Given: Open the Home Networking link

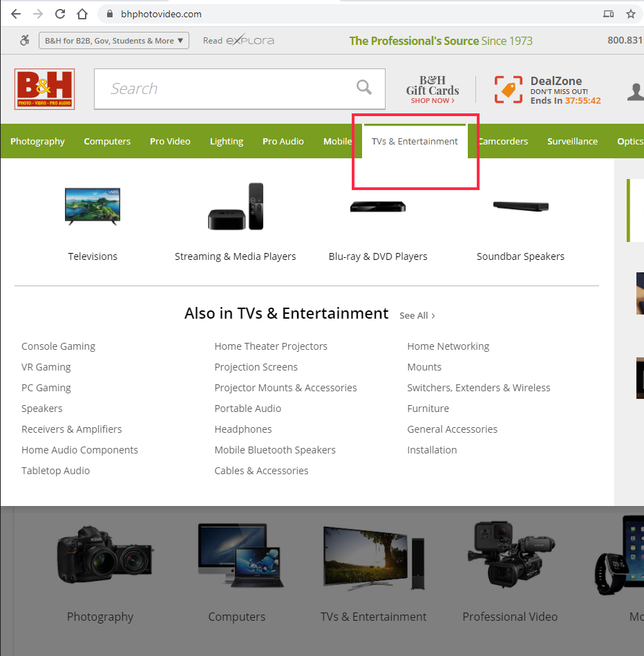Looking at the screenshot, I should pyautogui.click(x=448, y=346).
